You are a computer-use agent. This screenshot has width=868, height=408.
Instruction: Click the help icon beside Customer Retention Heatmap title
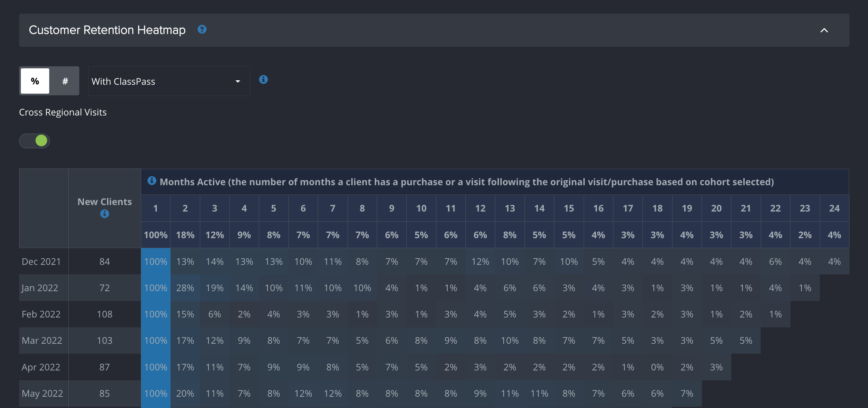pos(202,30)
